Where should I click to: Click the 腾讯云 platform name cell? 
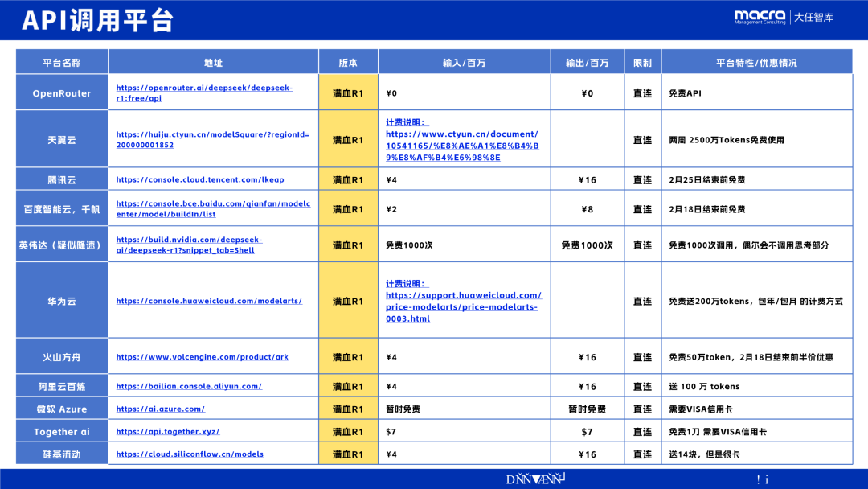(62, 179)
